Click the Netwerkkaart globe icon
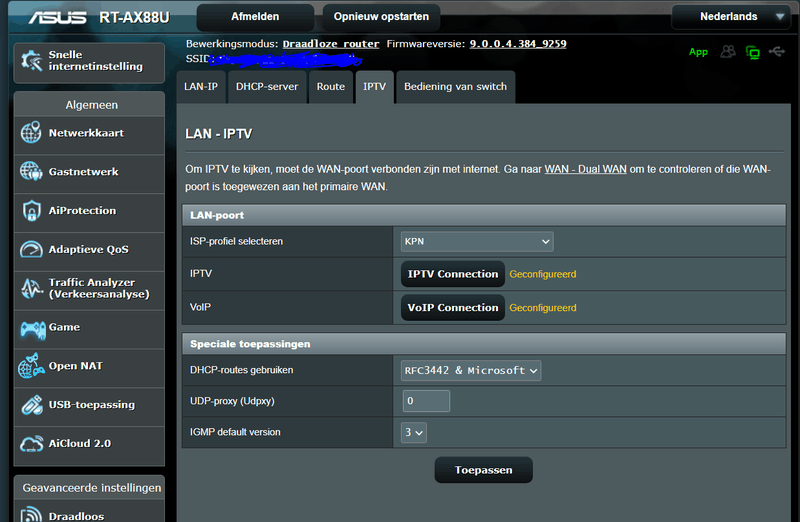Image resolution: width=800 pixels, height=522 pixels. click(x=31, y=133)
